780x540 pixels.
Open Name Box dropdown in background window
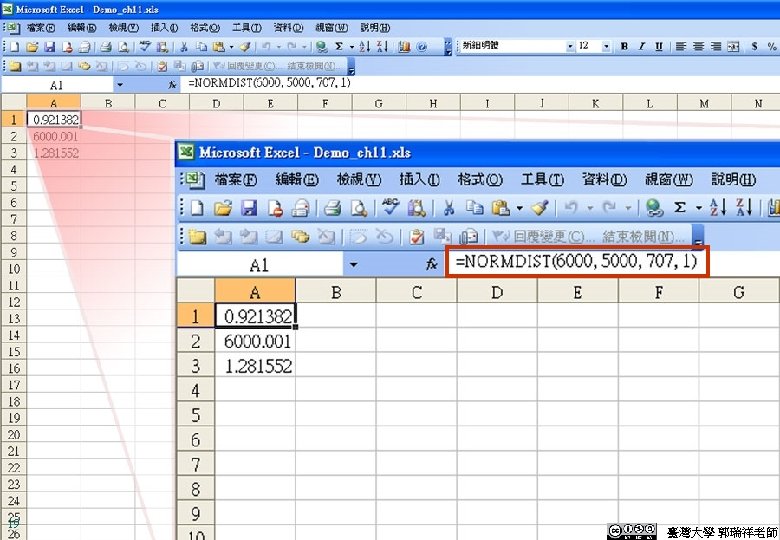coord(120,85)
